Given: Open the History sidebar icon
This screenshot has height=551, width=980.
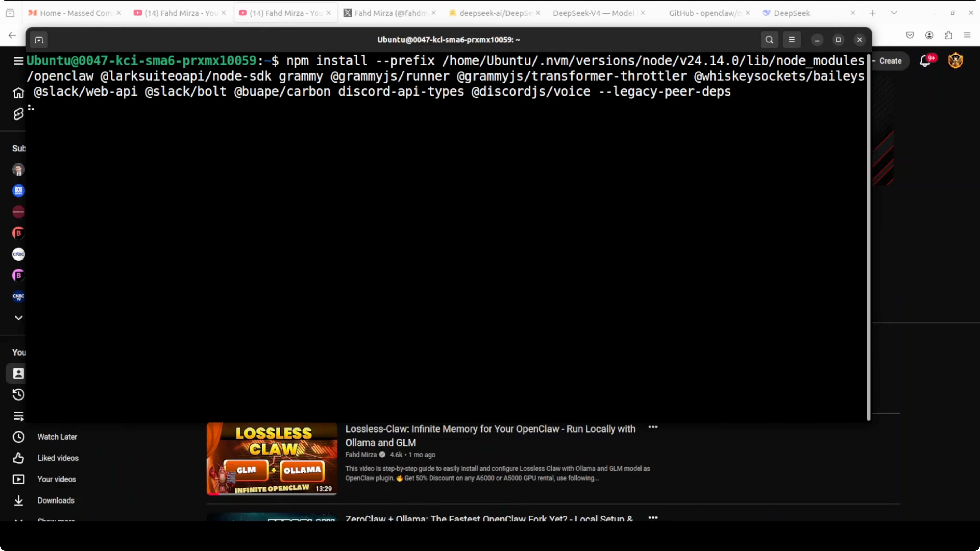Looking at the screenshot, I should (18, 395).
